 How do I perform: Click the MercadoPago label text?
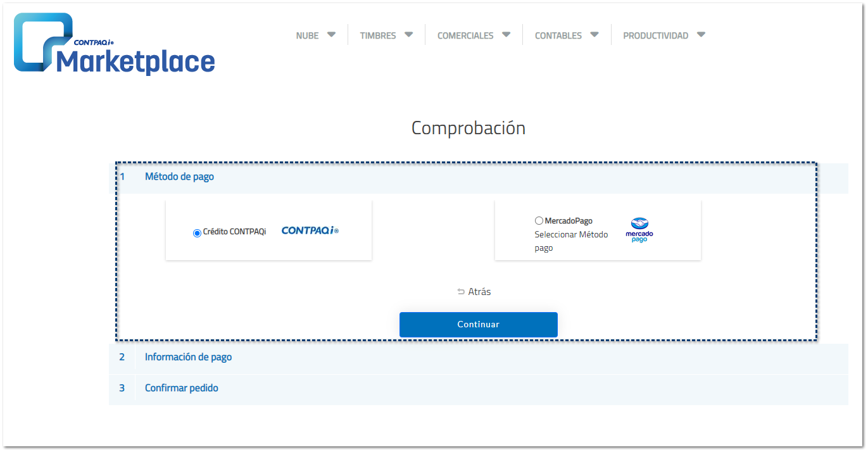tap(569, 221)
